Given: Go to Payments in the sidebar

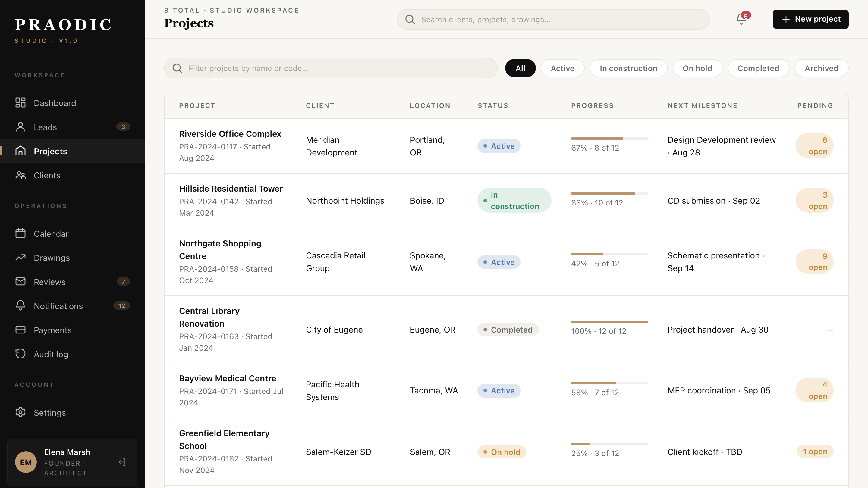Looking at the screenshot, I should (x=72, y=330).
